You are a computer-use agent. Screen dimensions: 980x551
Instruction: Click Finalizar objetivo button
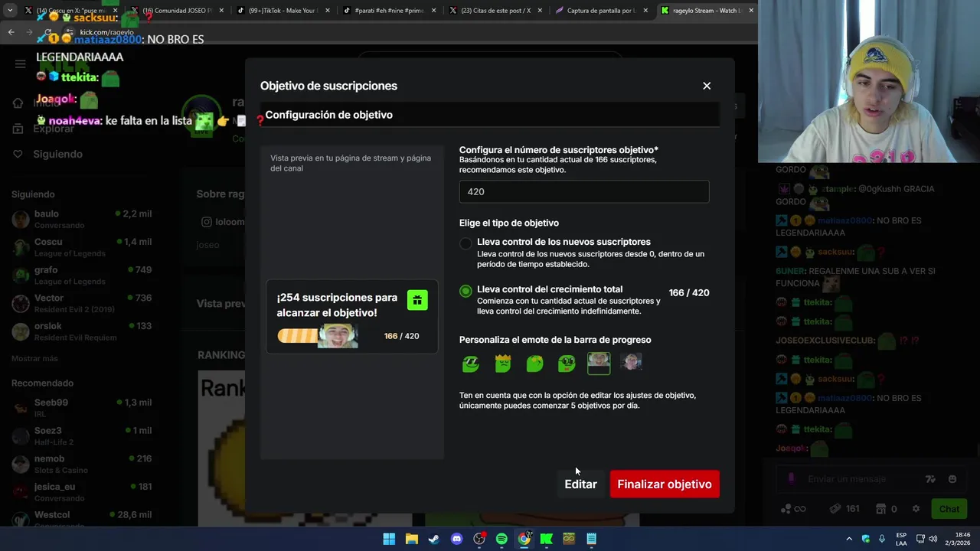(665, 484)
